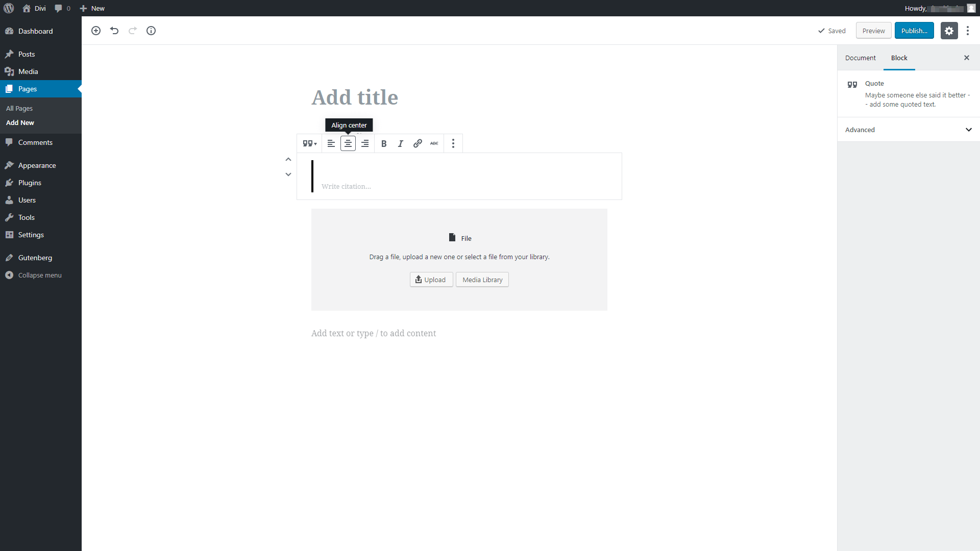Click the Publish button

point(914,30)
